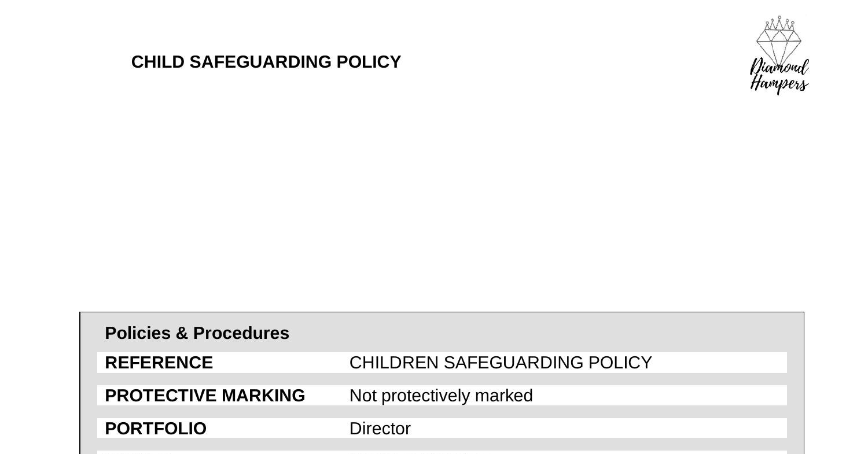
Task: Click the PROTECTIVE MARKING row label
Action: tap(205, 396)
